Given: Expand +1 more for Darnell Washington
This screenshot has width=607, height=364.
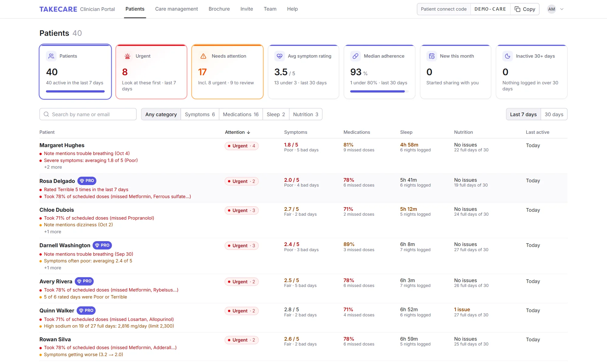Looking at the screenshot, I should click(53, 268).
